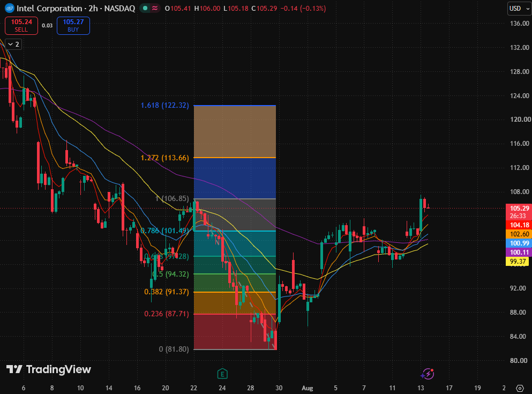
Task: Click the open price O105.41 value
Action: [178, 8]
